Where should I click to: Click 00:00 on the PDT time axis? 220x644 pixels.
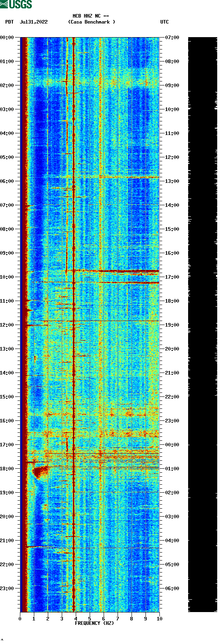click(x=7, y=38)
